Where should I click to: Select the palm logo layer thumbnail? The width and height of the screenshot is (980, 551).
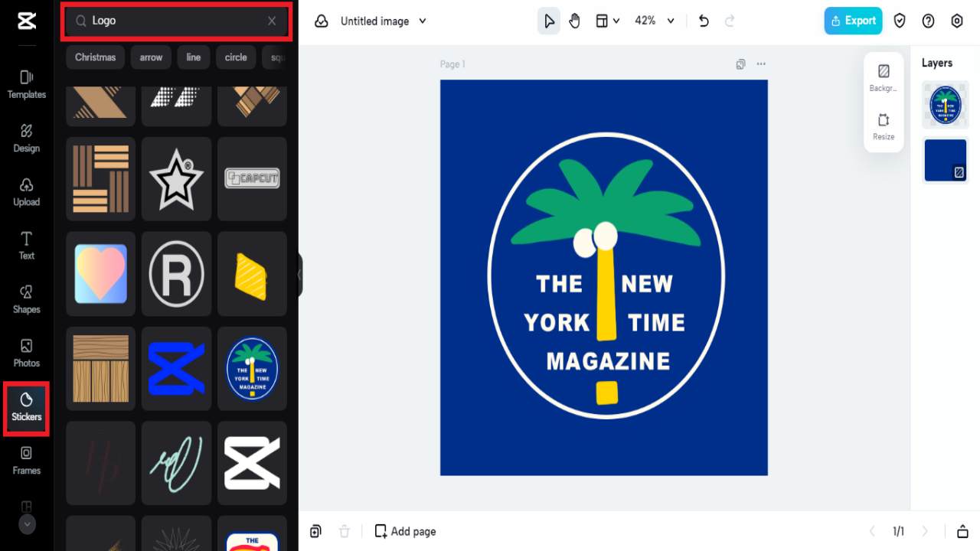tap(946, 105)
